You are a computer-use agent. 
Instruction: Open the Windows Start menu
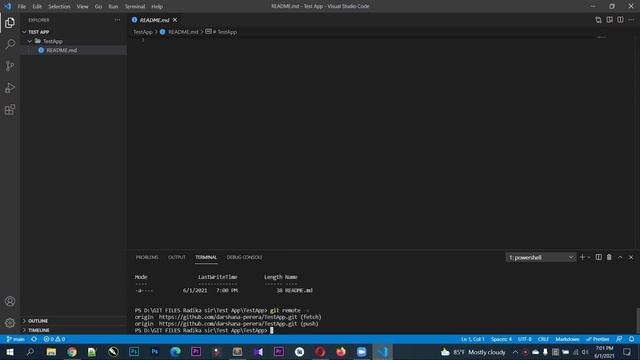[10, 352]
